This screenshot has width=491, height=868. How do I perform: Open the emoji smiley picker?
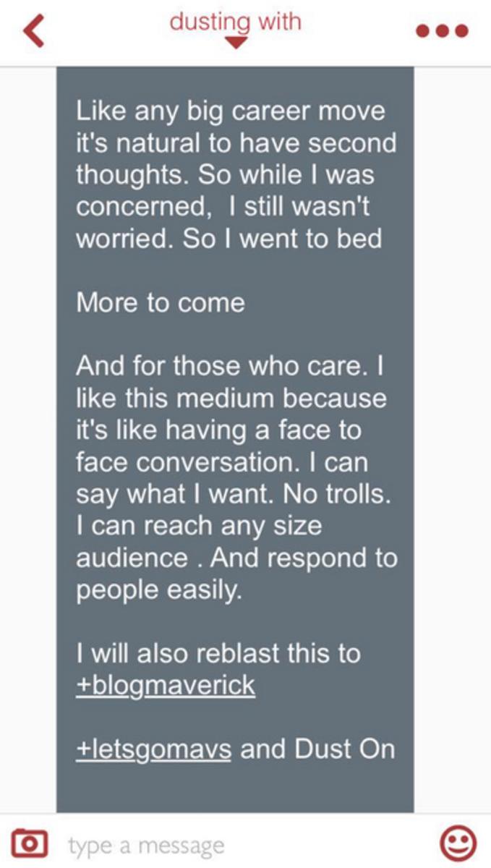click(x=458, y=843)
